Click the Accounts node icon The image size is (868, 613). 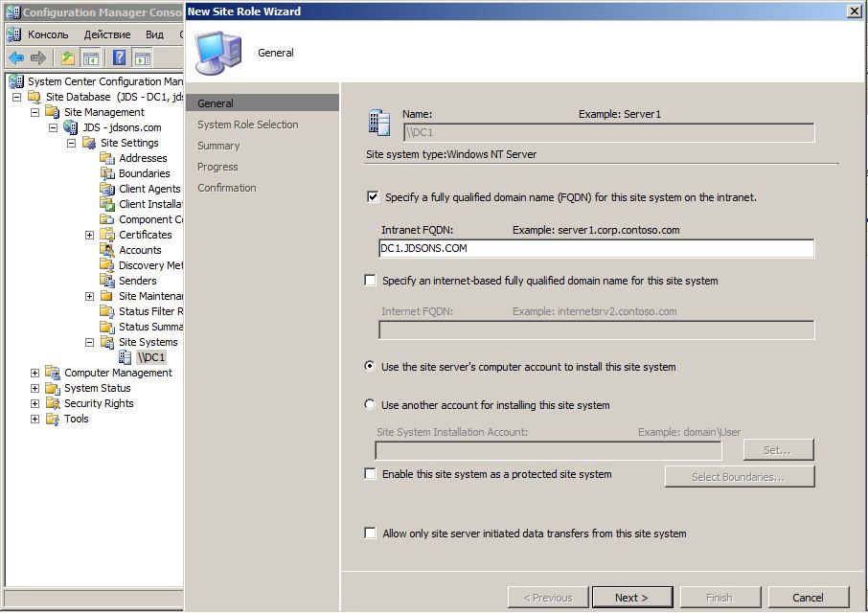tap(107, 250)
